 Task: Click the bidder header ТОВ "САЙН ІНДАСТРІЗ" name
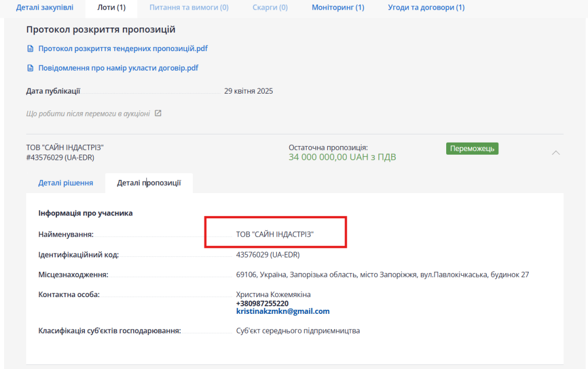pos(65,148)
